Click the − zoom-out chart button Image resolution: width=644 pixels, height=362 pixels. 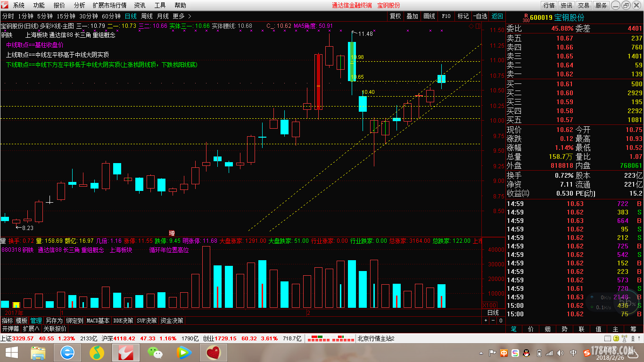(x=493, y=321)
